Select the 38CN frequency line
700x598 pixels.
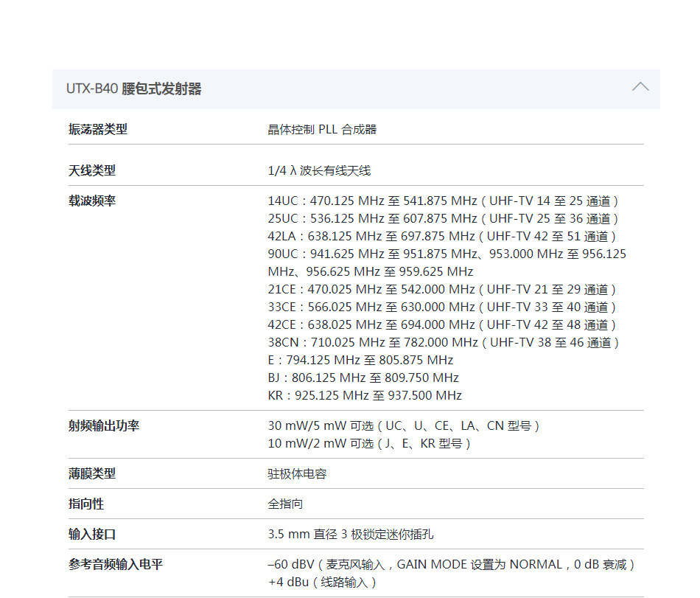pos(444,343)
